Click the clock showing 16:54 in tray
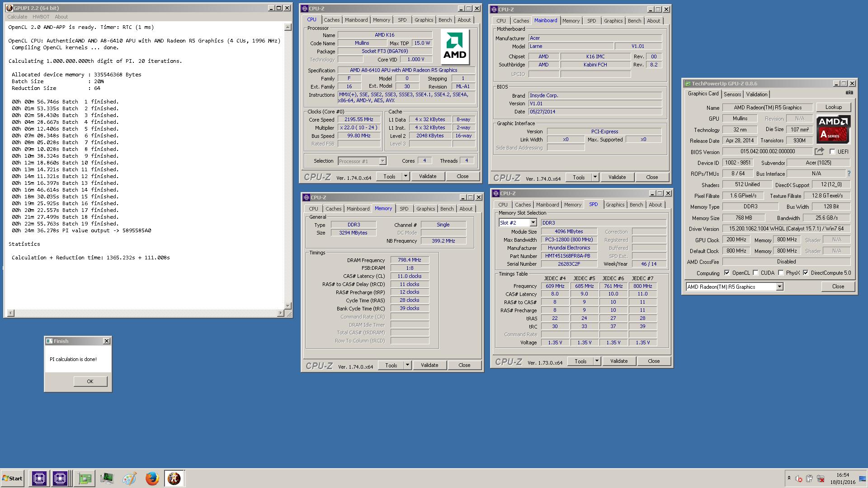Screen dimensions: 868x488 [x=843, y=475]
